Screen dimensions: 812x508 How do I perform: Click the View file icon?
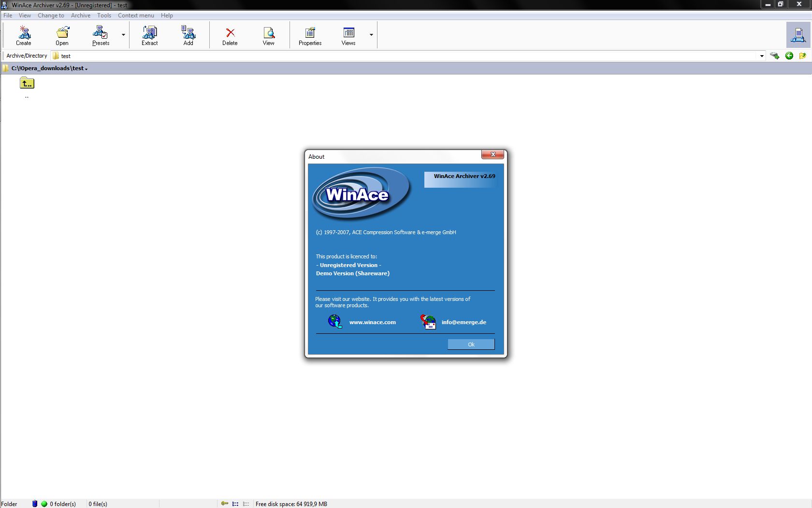click(x=269, y=35)
